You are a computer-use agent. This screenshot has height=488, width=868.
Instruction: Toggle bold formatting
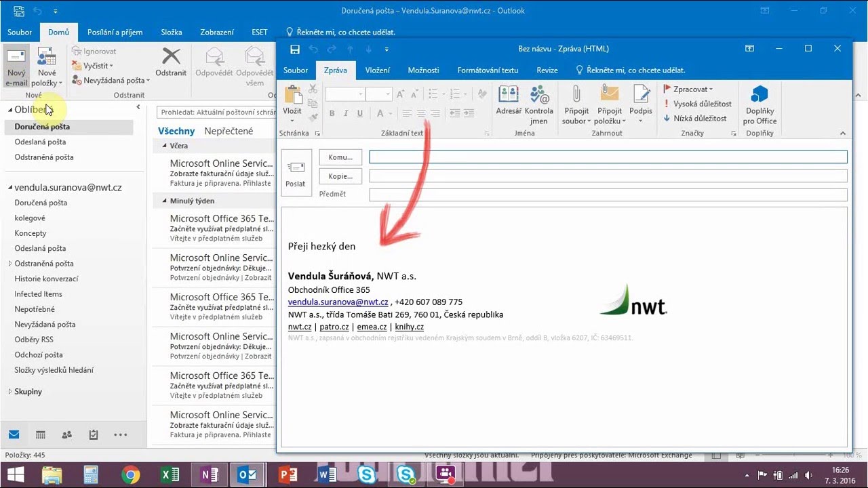coord(332,113)
